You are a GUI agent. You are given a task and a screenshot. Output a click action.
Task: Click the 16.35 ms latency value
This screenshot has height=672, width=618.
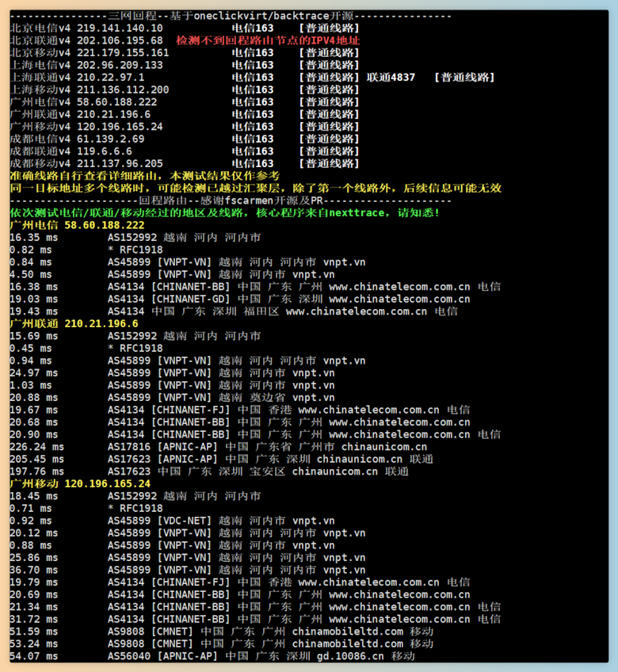click(x=34, y=238)
